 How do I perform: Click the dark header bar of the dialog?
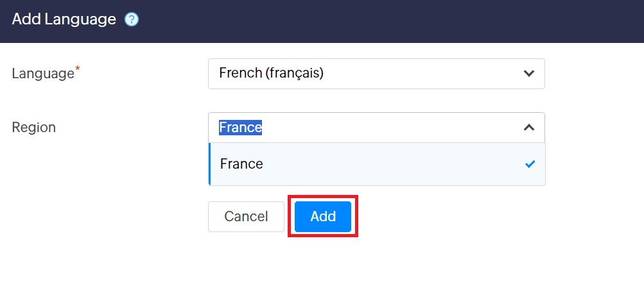385,21
